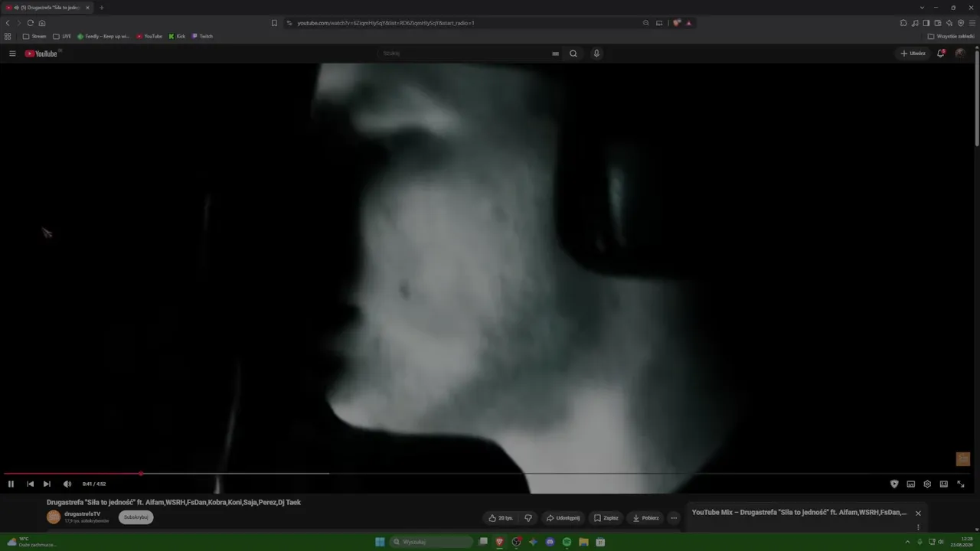Open the Twitch bookmark
This screenshot has width=980, height=551.
tap(202, 36)
